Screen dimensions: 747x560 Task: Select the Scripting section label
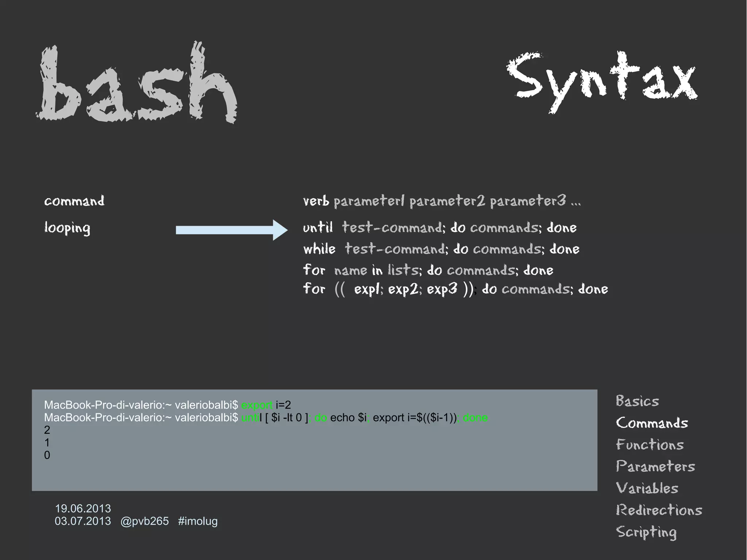coord(646,532)
